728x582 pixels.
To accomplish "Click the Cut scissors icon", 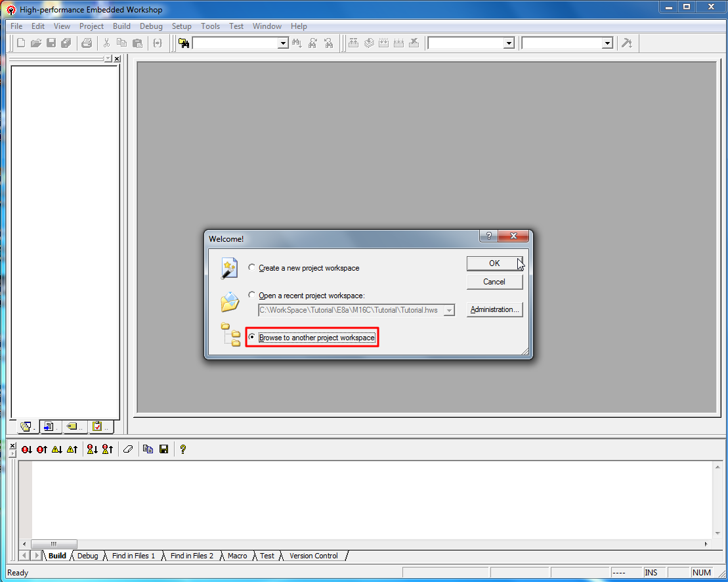I will pos(106,43).
